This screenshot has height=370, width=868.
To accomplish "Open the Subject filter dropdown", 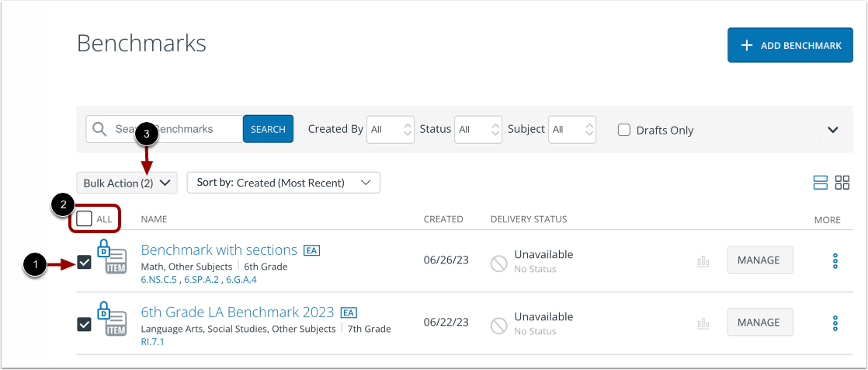I will [x=572, y=130].
